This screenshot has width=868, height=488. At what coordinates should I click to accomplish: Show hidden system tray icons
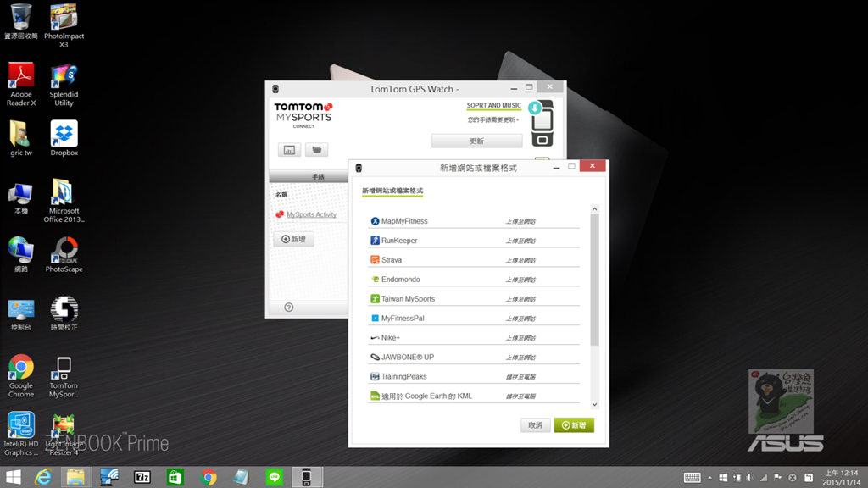click(709, 478)
